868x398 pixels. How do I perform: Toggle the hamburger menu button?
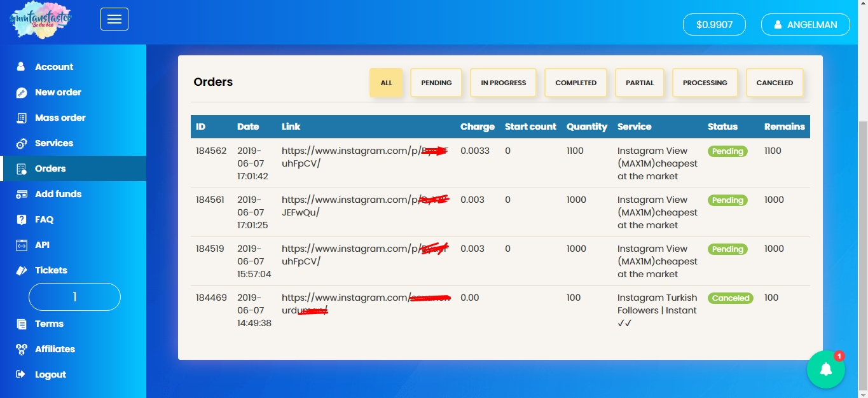click(114, 19)
